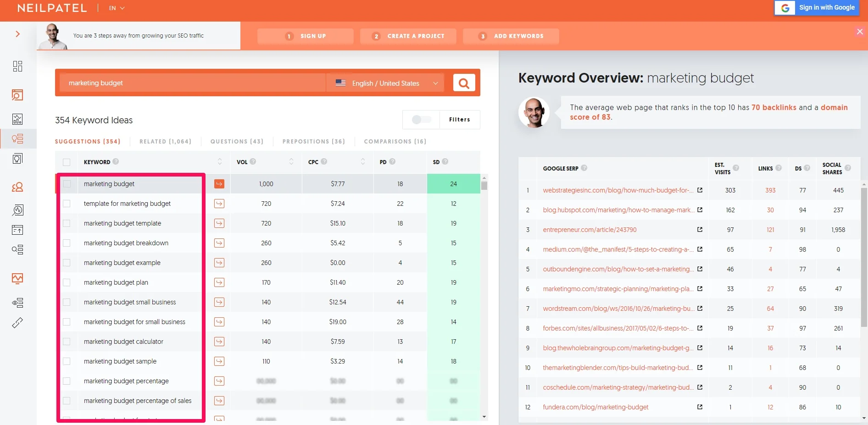Open the competitors people icon in sidebar

coord(17,187)
